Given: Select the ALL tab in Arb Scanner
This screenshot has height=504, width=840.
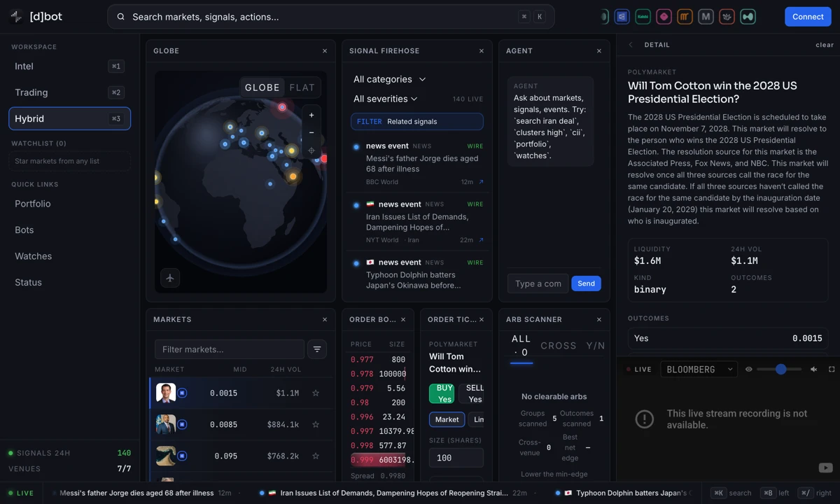Looking at the screenshot, I should pos(521,346).
